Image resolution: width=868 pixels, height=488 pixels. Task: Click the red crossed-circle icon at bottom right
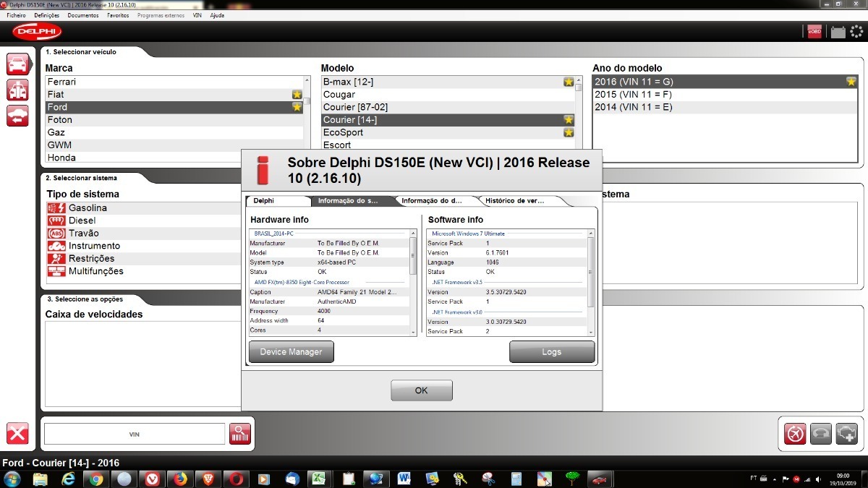(x=796, y=433)
